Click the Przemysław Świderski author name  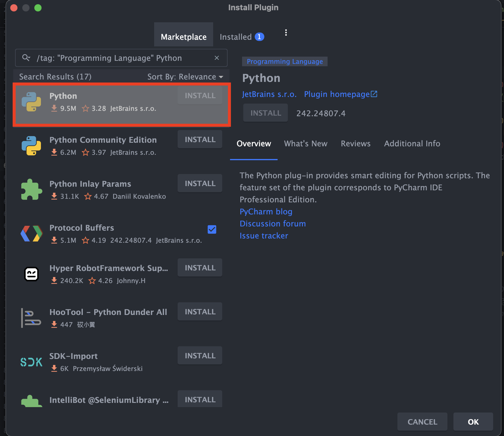pos(108,369)
